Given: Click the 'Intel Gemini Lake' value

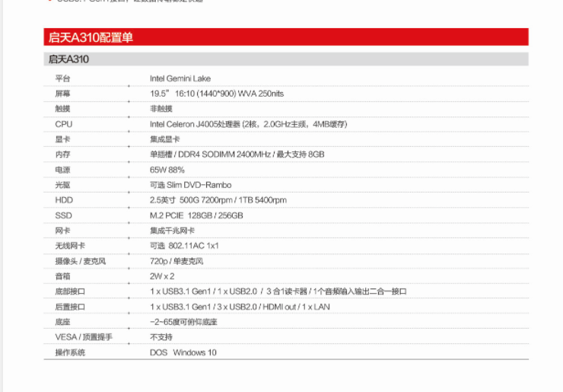Looking at the screenshot, I should pos(180,78).
